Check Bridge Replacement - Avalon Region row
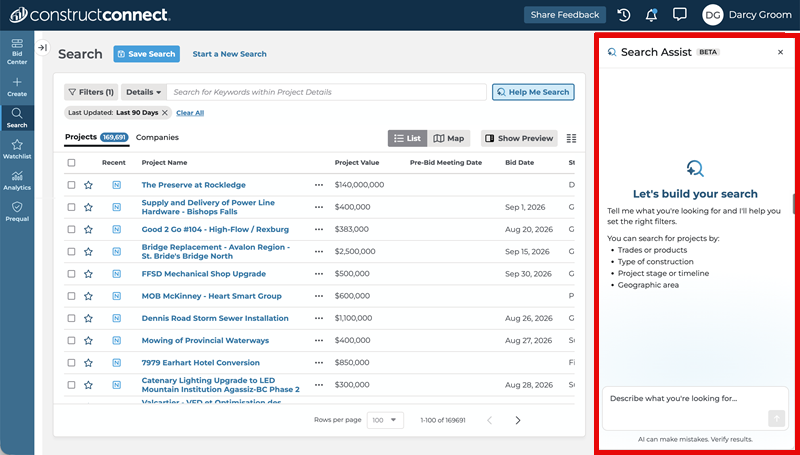Viewport: 800px width, 455px height. 71,251
